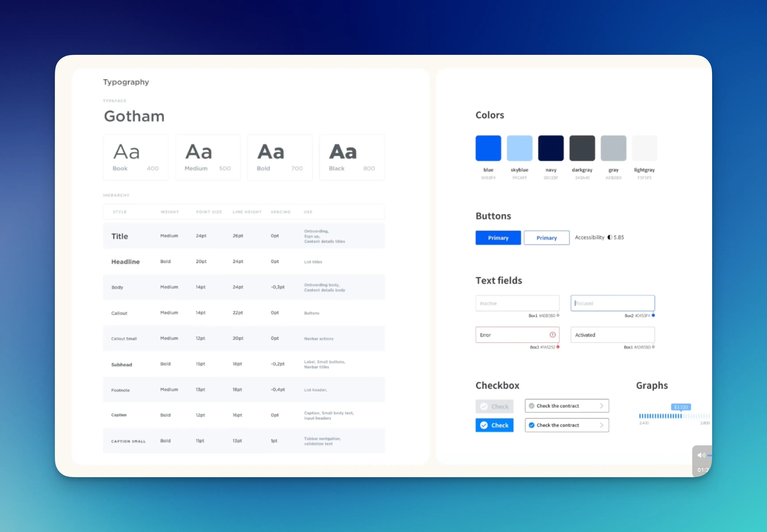This screenshot has width=767, height=532.
Task: Click the outlined Primary button
Action: pyautogui.click(x=545, y=237)
